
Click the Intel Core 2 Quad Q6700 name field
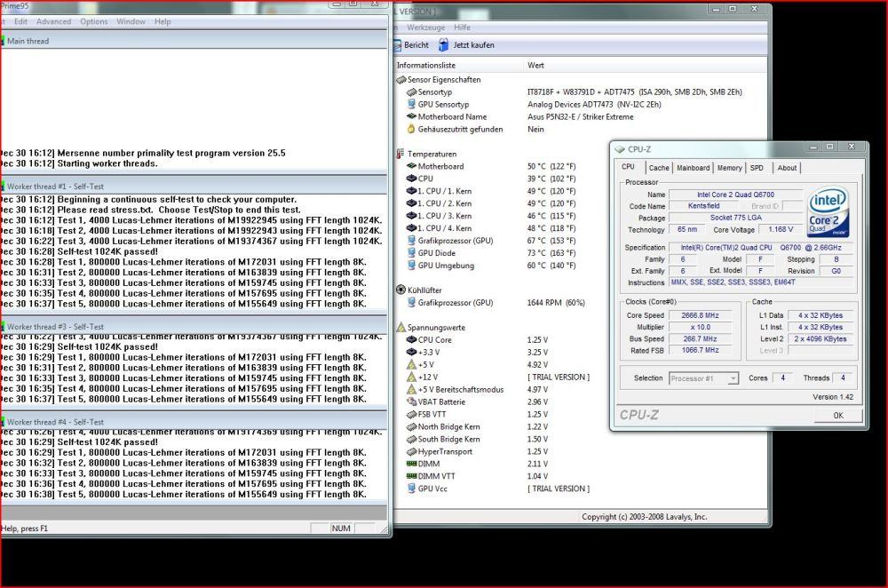click(735, 195)
